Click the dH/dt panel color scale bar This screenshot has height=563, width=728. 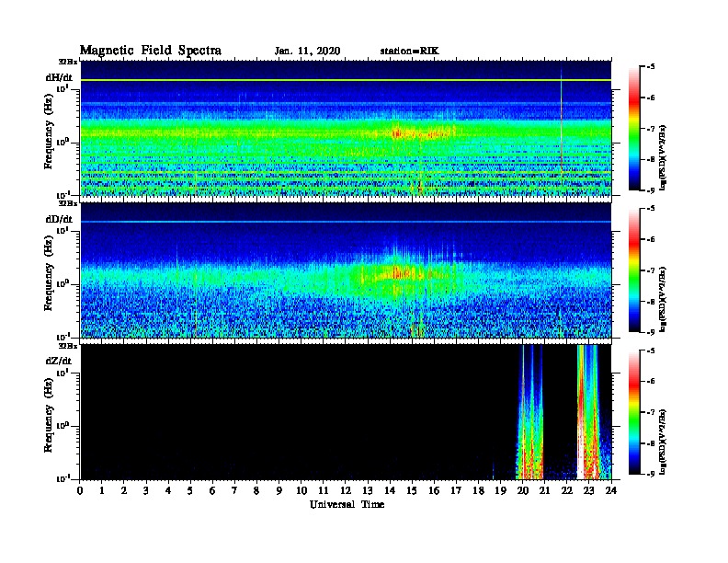pyautogui.click(x=633, y=129)
